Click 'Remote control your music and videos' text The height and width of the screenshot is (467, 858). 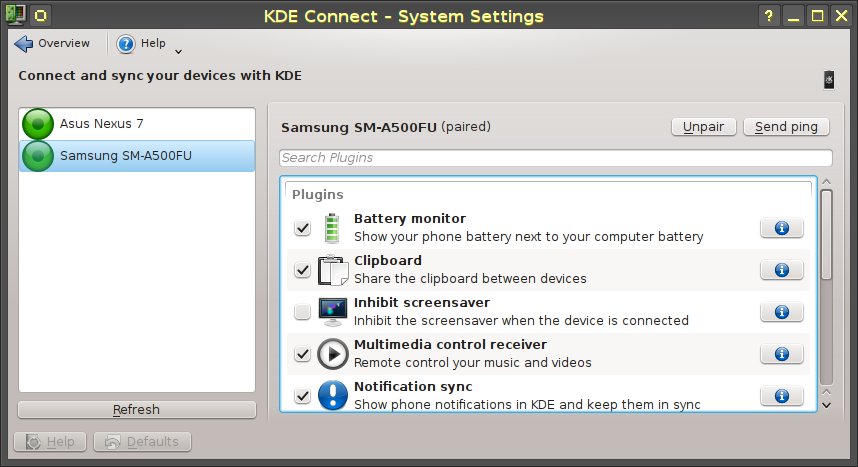coord(473,362)
